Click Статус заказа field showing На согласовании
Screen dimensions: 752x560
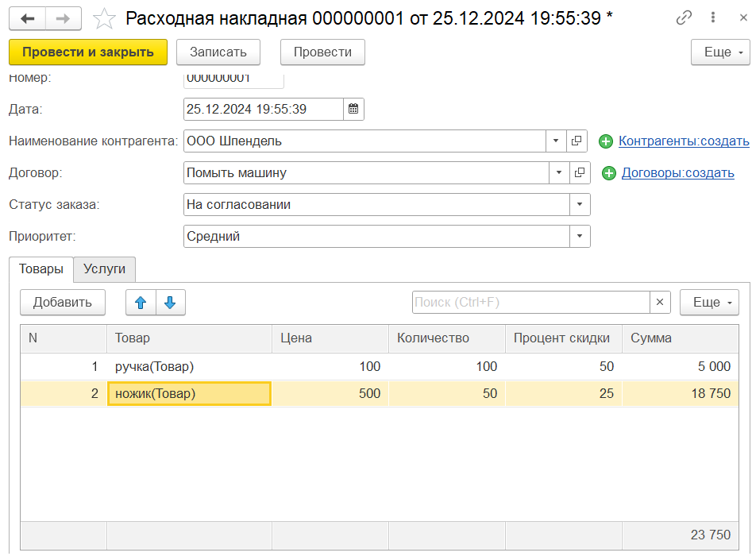(376, 204)
